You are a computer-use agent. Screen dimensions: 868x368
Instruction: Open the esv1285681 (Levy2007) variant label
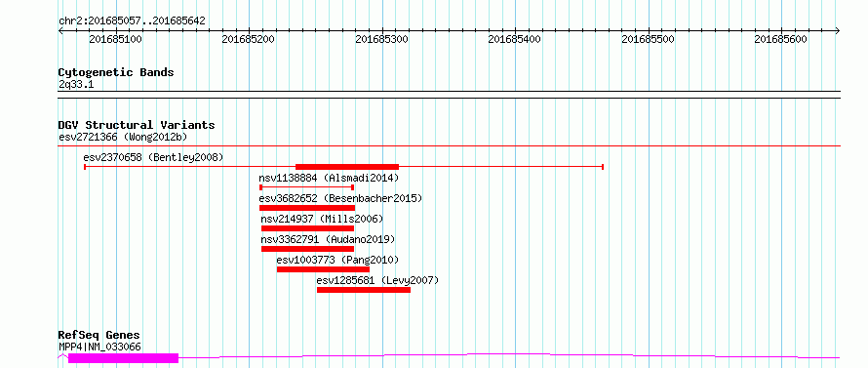[x=377, y=280]
